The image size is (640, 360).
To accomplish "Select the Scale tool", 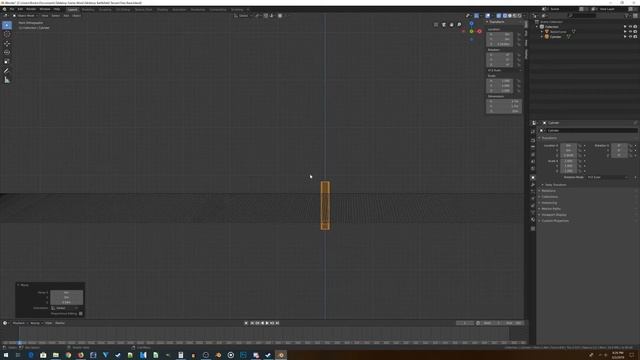I will pos(7,61).
